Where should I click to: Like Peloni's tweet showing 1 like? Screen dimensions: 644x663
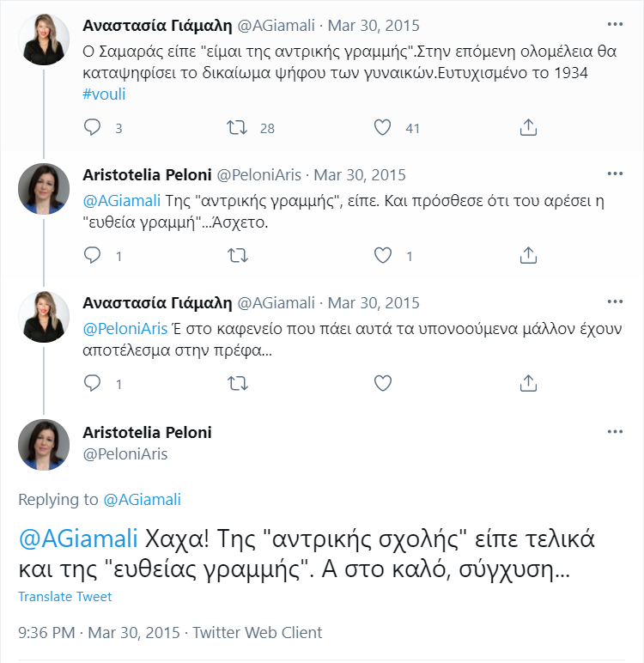[x=383, y=255]
